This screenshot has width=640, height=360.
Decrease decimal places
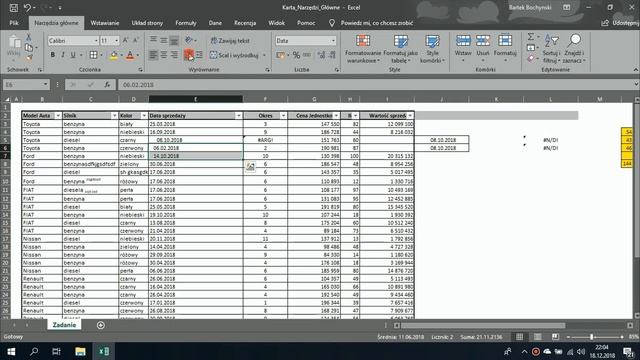coord(332,55)
